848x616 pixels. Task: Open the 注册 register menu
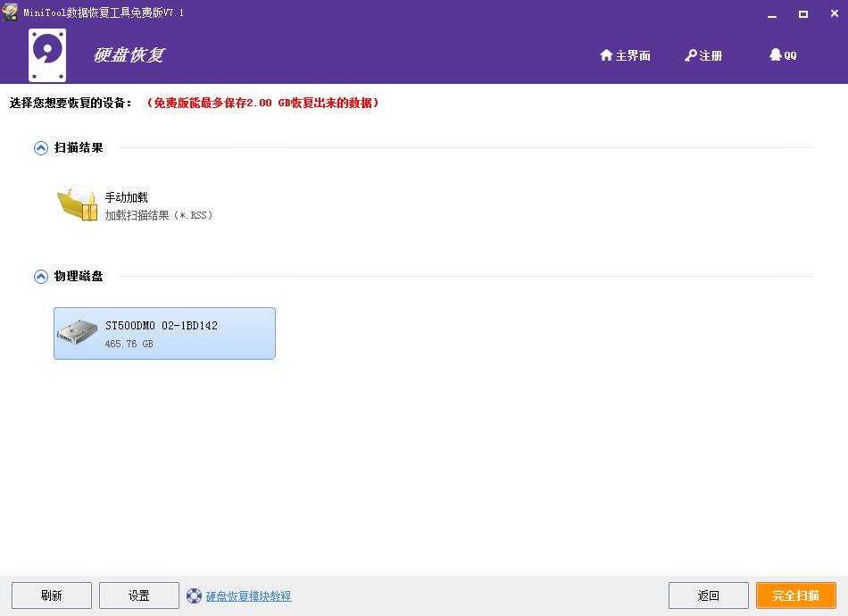coord(703,55)
